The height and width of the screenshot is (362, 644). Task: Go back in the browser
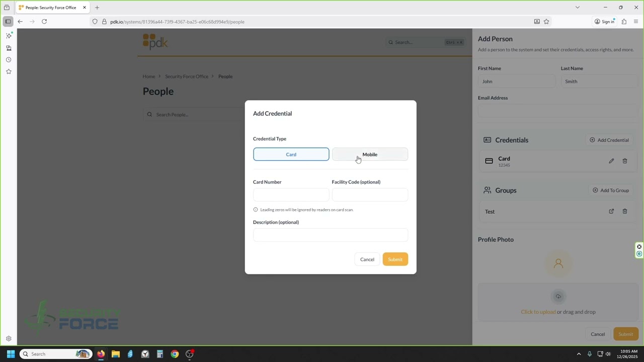(20, 22)
